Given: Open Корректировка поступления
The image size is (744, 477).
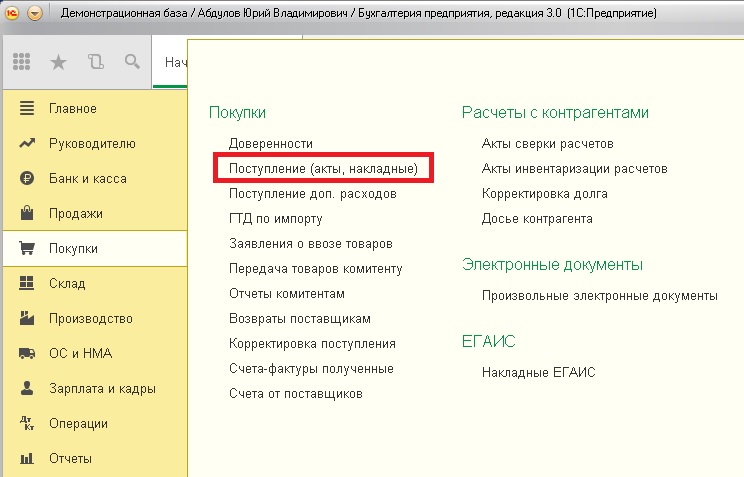Looking at the screenshot, I should click(x=312, y=344).
